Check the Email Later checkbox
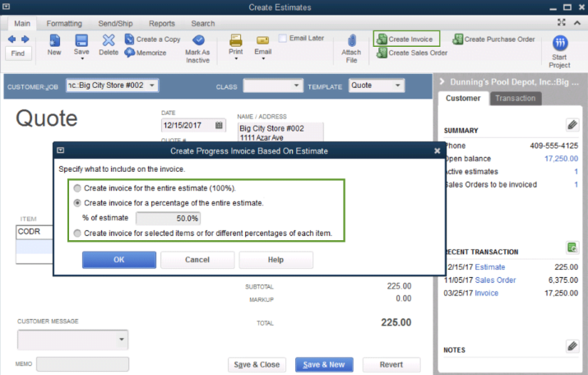The image size is (588, 375). tap(283, 38)
